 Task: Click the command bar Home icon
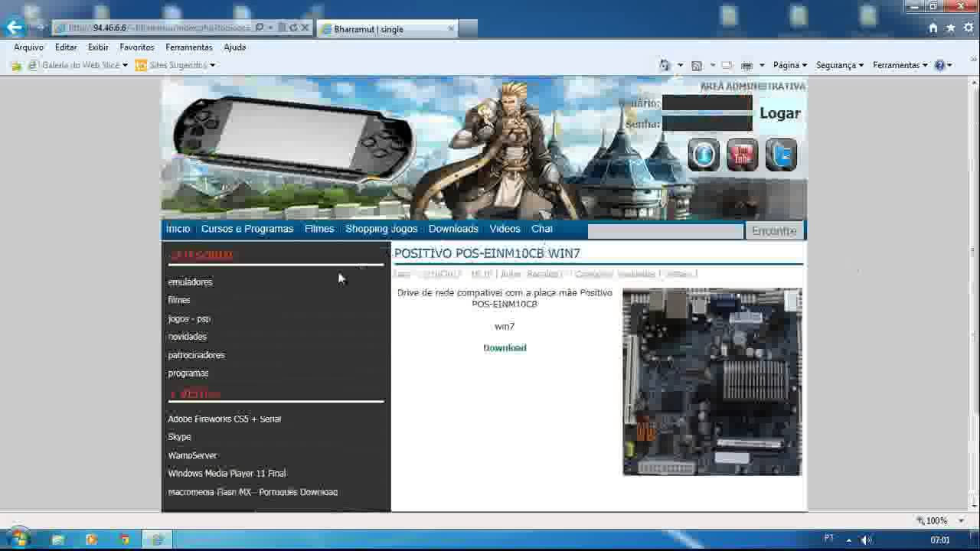coord(665,65)
